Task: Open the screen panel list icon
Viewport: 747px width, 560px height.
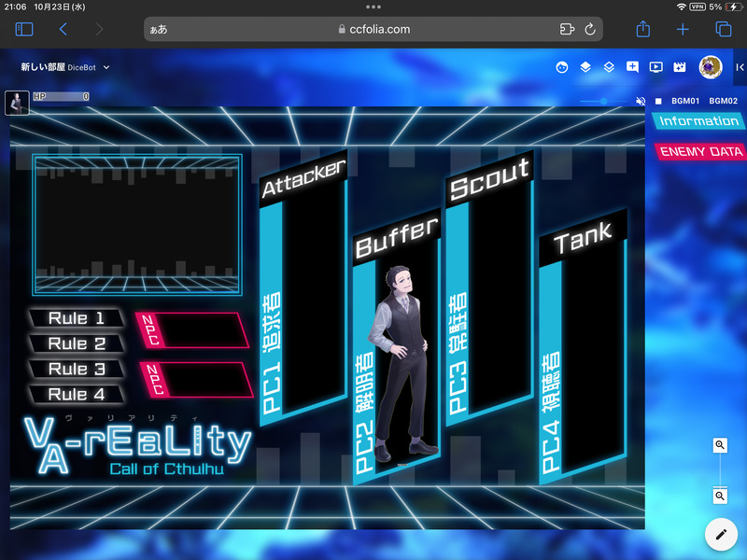Action: coord(656,67)
